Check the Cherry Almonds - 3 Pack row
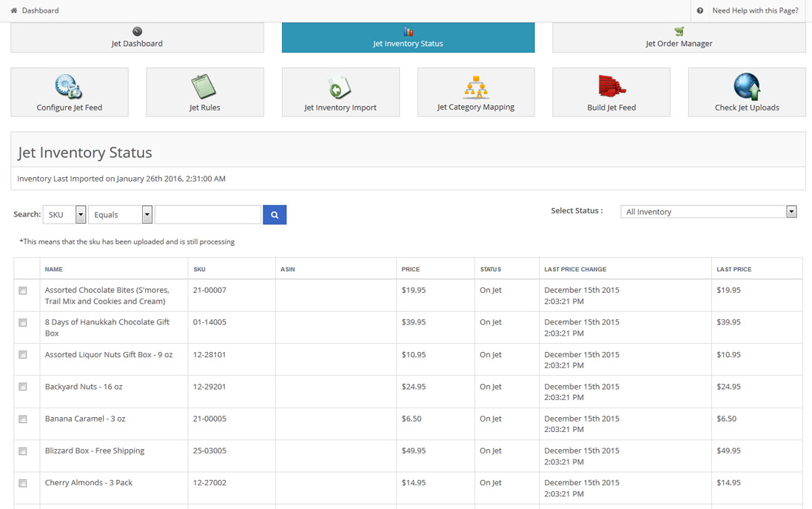 click(x=23, y=483)
